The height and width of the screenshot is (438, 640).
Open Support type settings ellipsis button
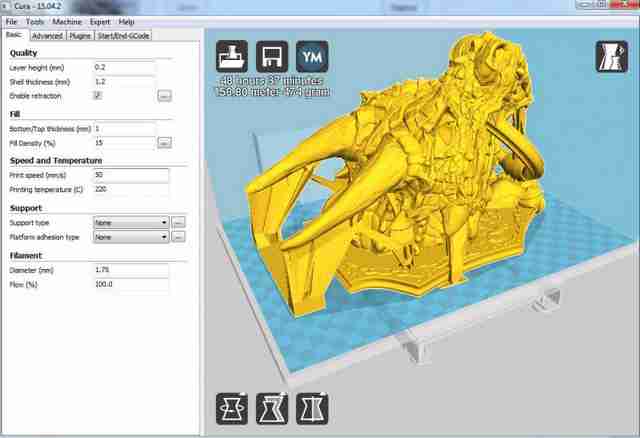pyautogui.click(x=178, y=222)
